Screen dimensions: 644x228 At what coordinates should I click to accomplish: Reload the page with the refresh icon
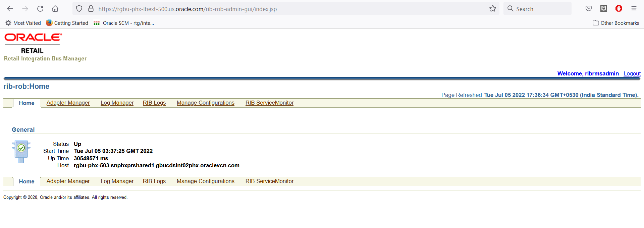[x=40, y=9]
